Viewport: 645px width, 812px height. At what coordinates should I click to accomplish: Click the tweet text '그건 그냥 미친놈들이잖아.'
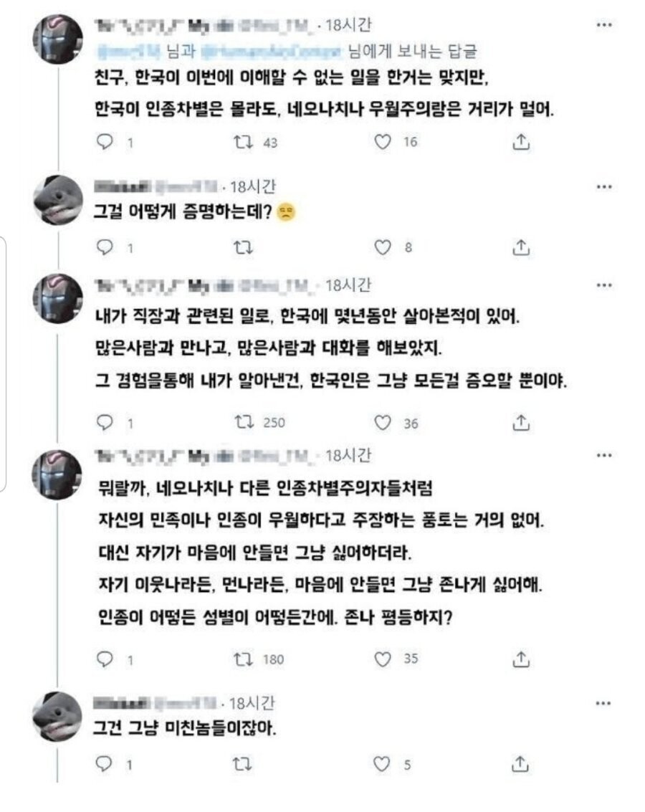(x=185, y=729)
